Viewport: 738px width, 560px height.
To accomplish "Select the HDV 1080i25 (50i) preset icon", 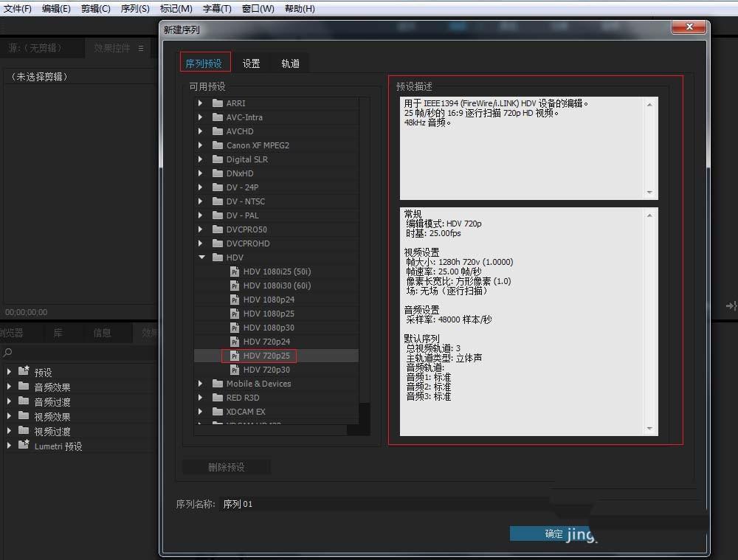I will (235, 271).
